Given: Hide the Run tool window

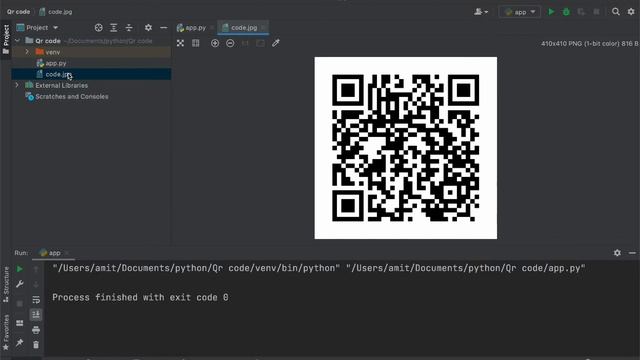Looking at the screenshot, I should tap(632, 253).
